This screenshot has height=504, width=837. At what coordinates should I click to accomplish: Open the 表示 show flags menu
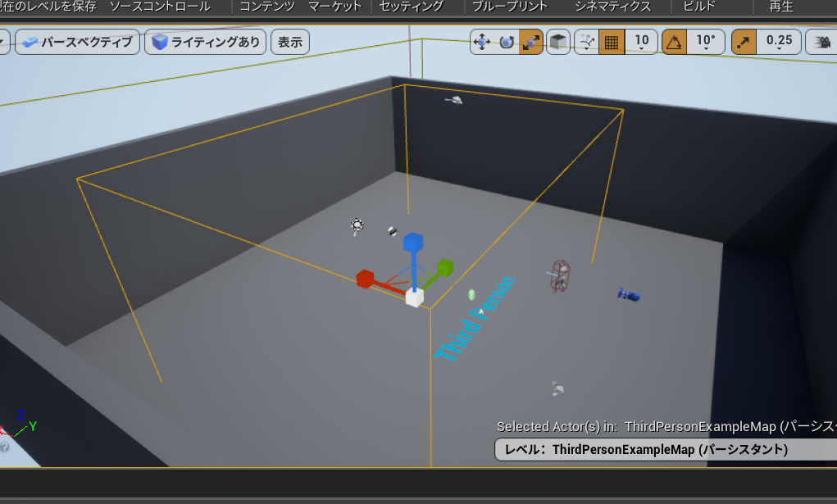(x=290, y=42)
